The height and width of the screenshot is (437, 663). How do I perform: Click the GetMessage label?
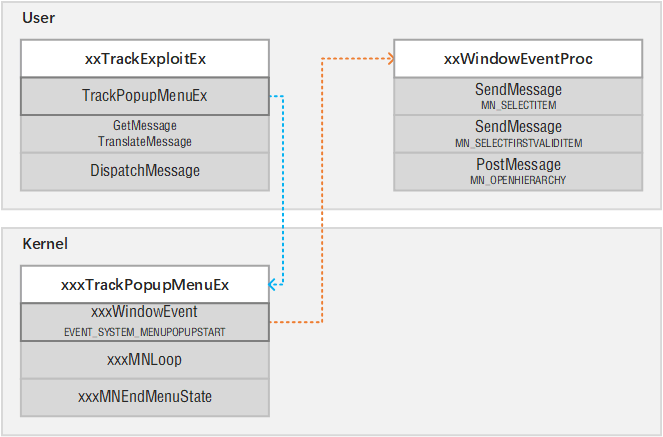tap(145, 125)
